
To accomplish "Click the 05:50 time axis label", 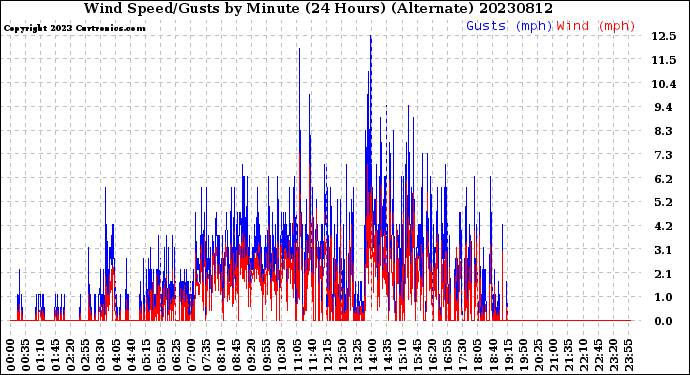I will point(161,355).
